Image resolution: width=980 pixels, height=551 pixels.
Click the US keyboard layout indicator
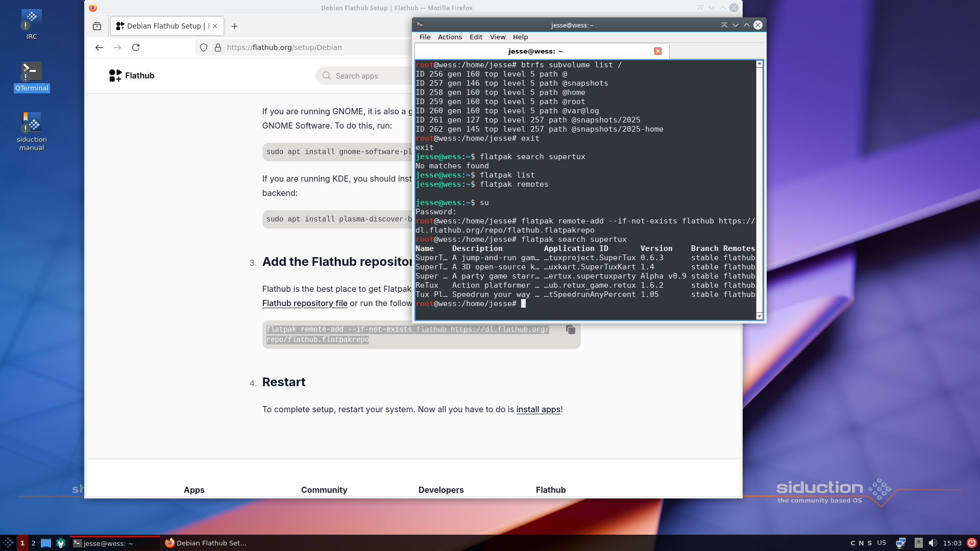[x=881, y=543]
